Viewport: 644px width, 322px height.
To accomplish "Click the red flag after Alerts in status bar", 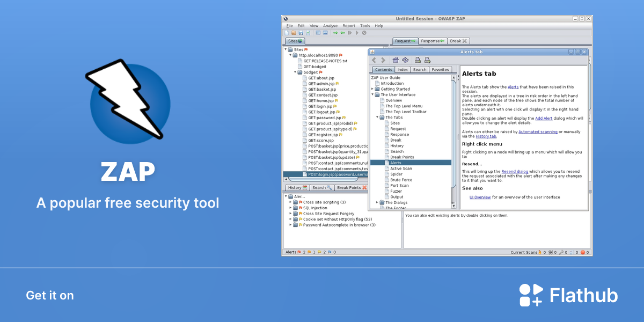I will [x=300, y=252].
